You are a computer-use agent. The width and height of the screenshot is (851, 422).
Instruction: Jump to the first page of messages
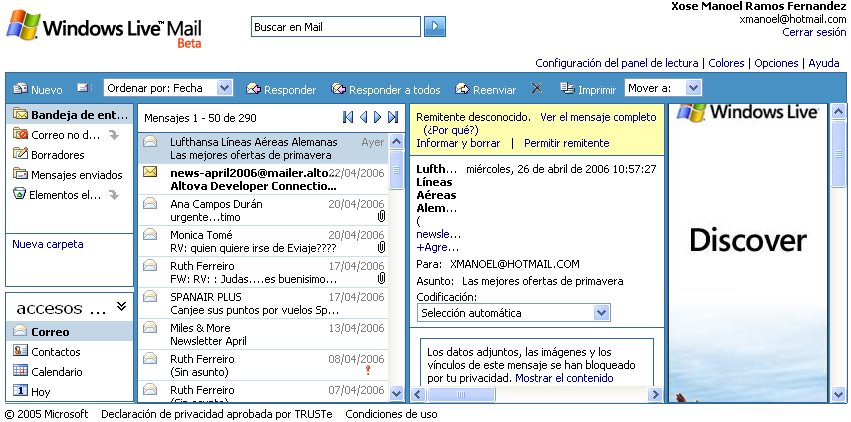(348, 117)
